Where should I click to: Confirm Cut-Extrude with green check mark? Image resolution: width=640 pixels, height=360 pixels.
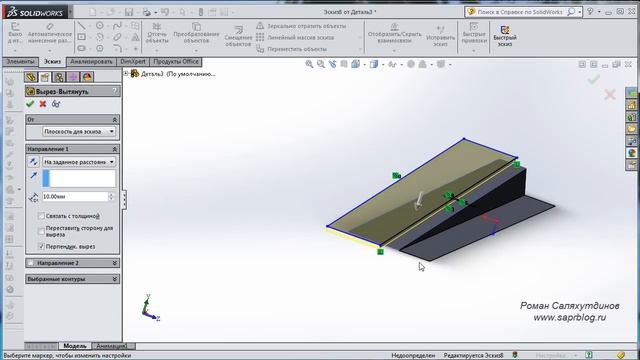[x=30, y=104]
